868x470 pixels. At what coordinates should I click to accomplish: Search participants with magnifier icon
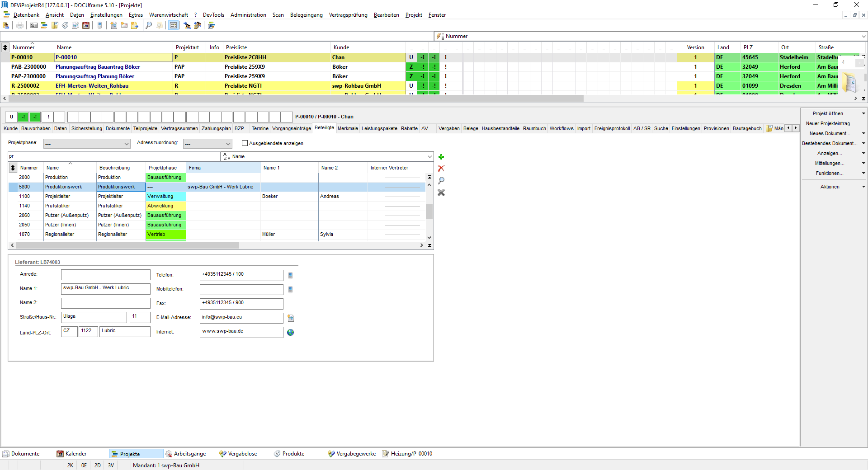coord(441,180)
